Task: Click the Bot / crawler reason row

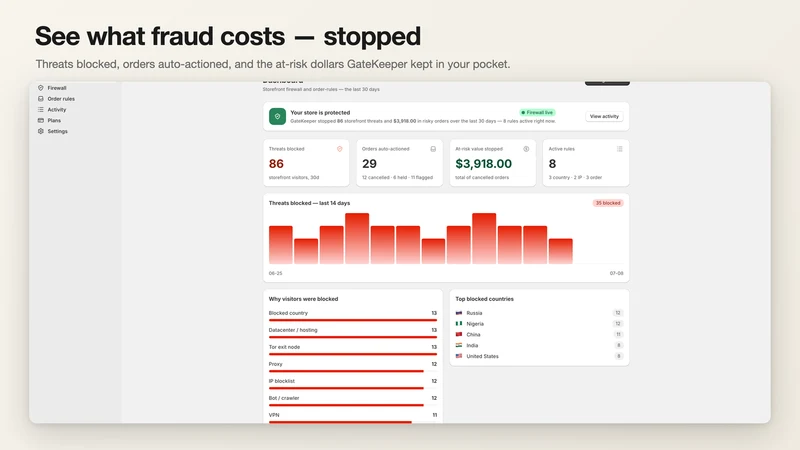Action: tap(353, 401)
